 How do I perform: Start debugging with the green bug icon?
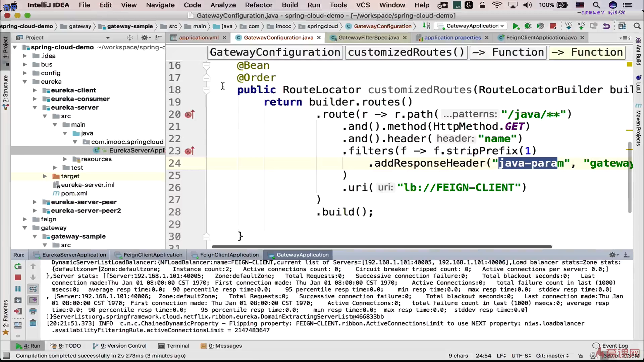pyautogui.click(x=528, y=26)
